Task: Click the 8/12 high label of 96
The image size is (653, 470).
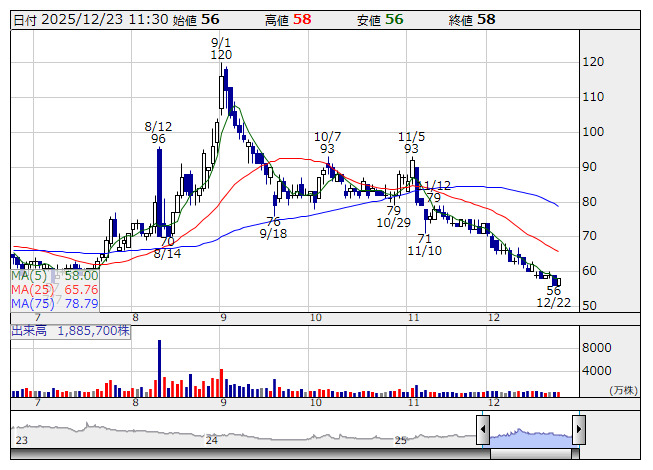Action: click(x=158, y=139)
